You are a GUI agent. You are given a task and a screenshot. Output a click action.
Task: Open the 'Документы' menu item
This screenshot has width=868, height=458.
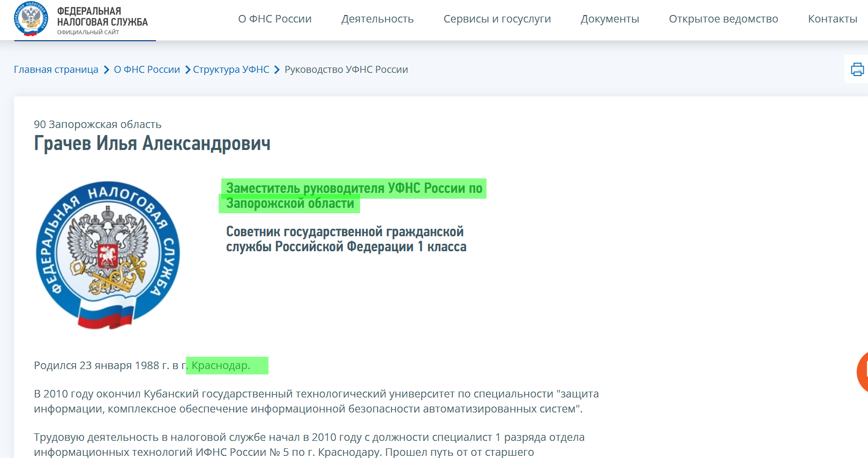pyautogui.click(x=610, y=19)
